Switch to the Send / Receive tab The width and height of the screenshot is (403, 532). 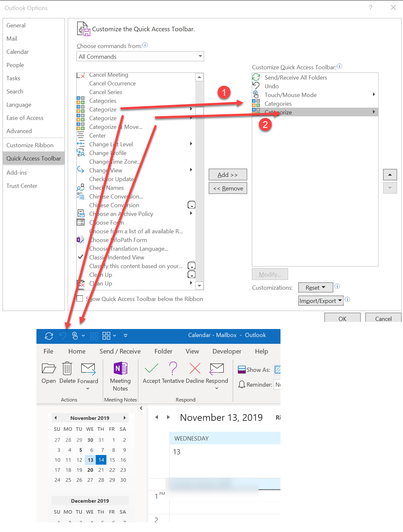120,351
